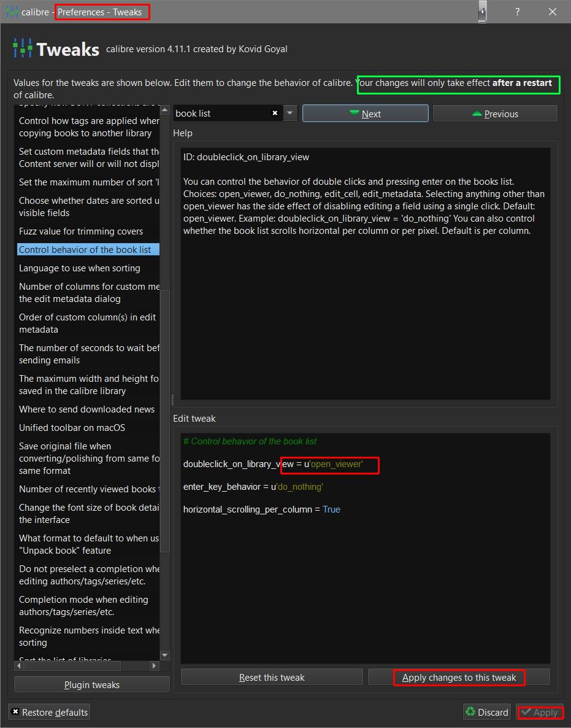Select 'Change the font size of book details' tweak

[x=88, y=514]
